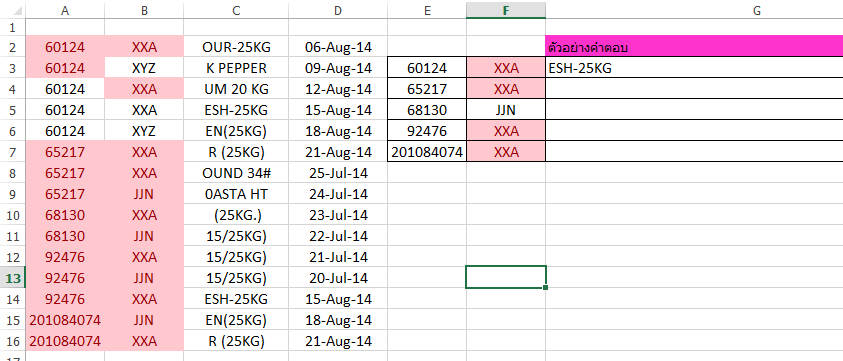Image resolution: width=843 pixels, height=361 pixels.
Task: Click the pink header cell with Thai text
Action: click(694, 47)
